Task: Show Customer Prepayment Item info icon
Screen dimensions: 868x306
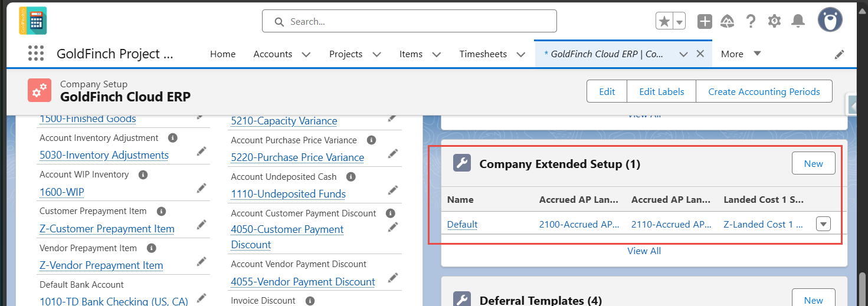Action: click(x=162, y=211)
